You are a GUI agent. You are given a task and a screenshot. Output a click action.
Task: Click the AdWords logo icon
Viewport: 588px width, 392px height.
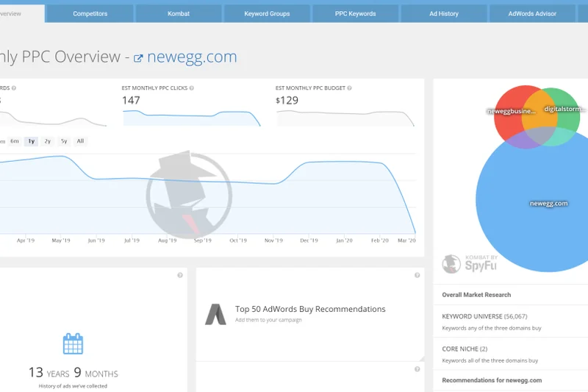click(215, 314)
